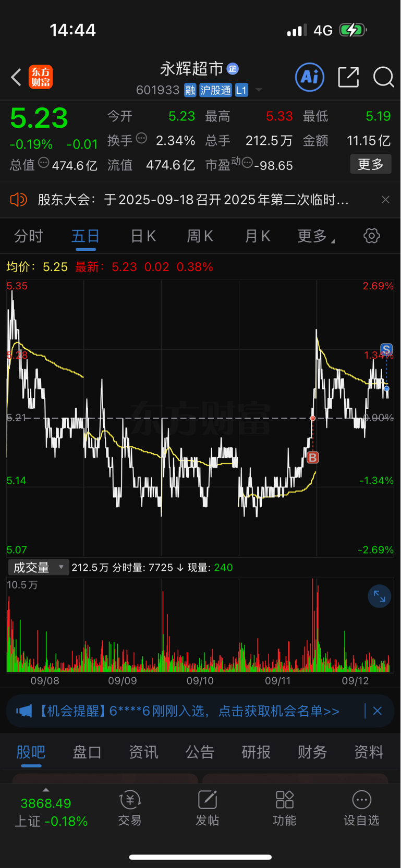Tap the back arrow icon
The image size is (401, 868).
pyautogui.click(x=16, y=77)
